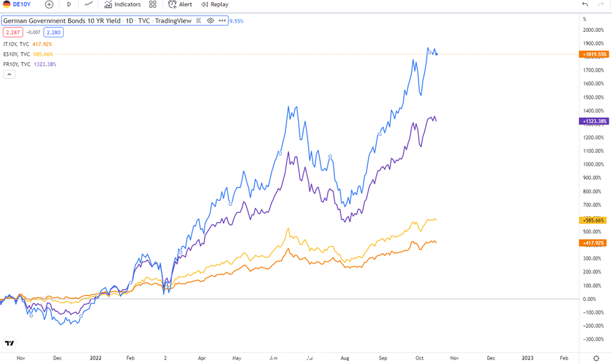Viewport: 612px width, 364px height.
Task: Click the 0.00% level on the price scale
Action: click(x=589, y=299)
